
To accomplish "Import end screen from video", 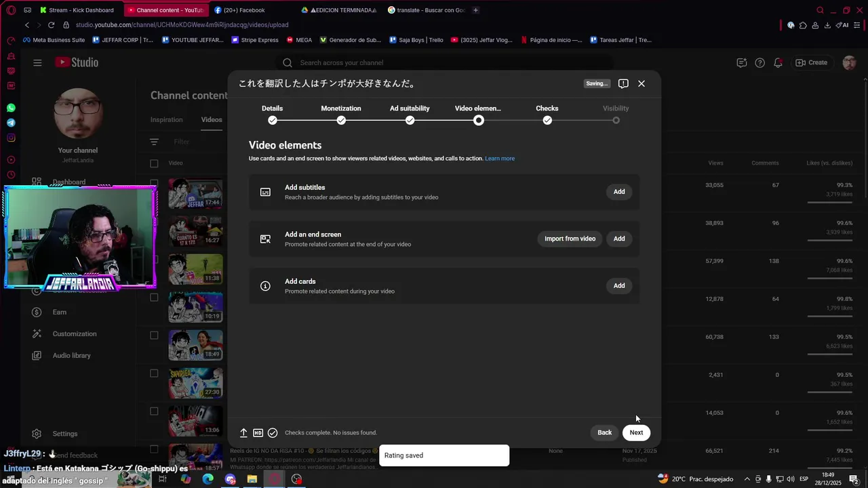I will 570,239.
